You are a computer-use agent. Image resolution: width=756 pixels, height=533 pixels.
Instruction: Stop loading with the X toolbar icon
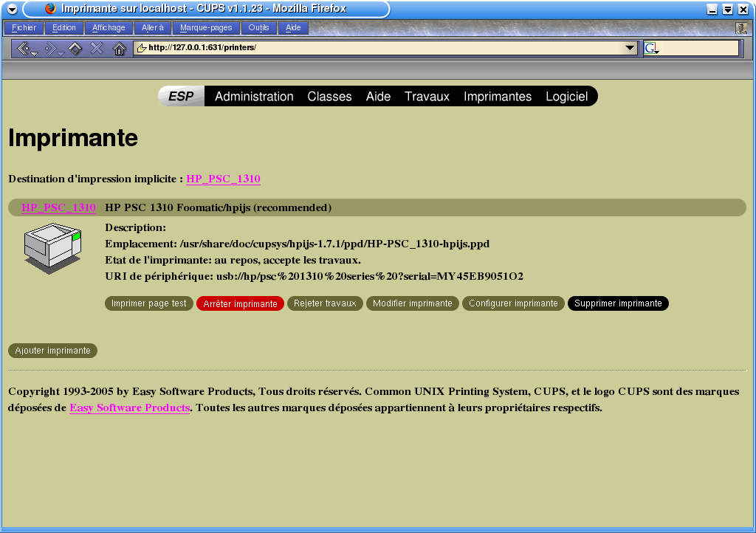click(x=97, y=48)
